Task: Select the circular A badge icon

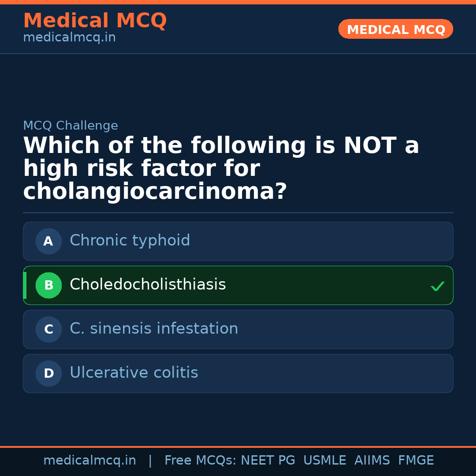Action: point(48,241)
